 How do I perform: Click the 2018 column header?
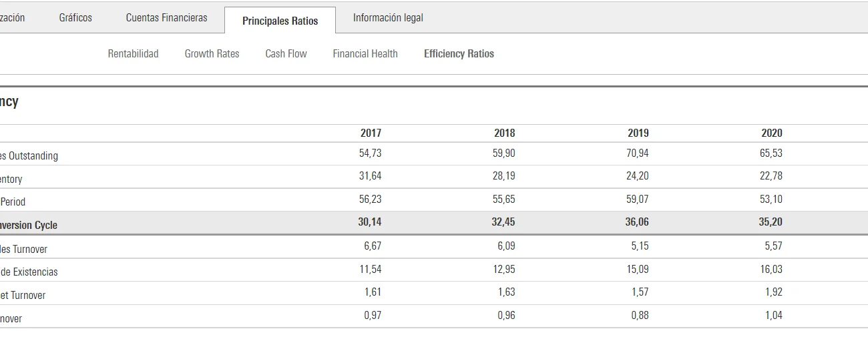(504, 133)
